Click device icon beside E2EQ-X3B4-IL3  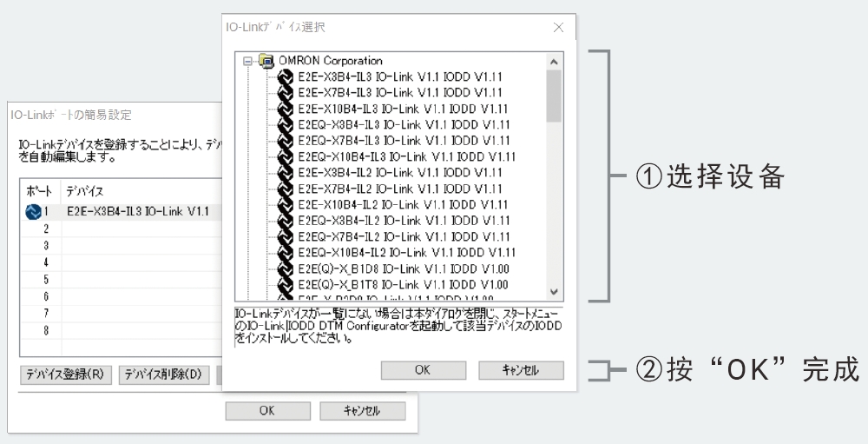click(285, 125)
